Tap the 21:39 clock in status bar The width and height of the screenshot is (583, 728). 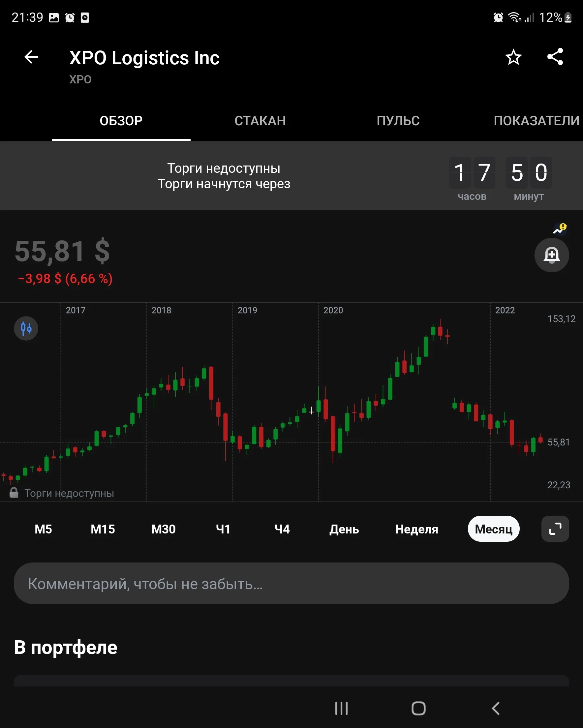(27, 17)
